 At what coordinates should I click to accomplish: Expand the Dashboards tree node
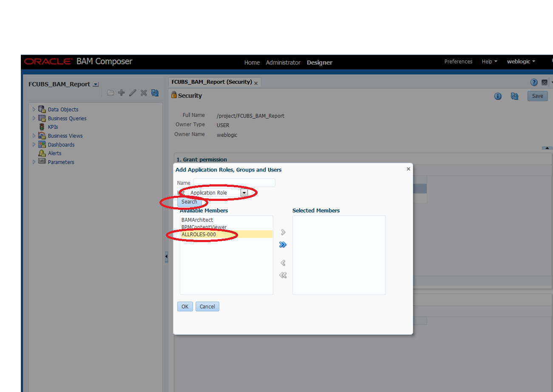pyautogui.click(x=34, y=144)
